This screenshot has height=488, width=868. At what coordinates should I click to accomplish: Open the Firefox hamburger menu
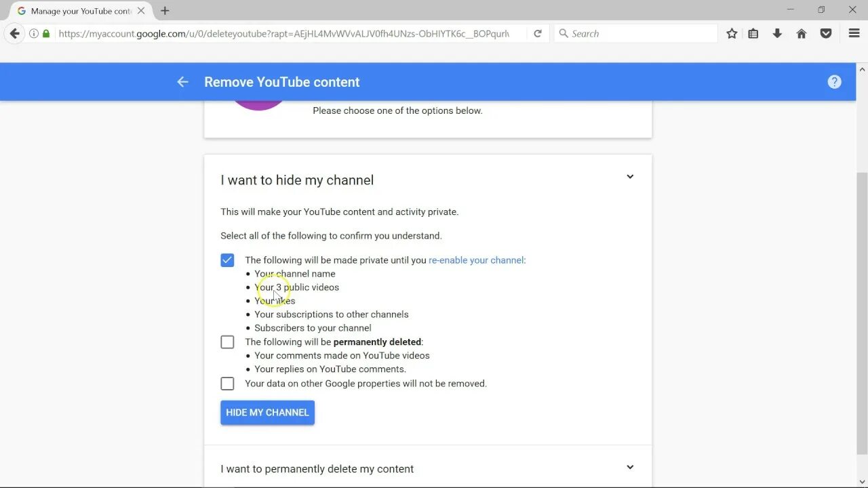(854, 33)
